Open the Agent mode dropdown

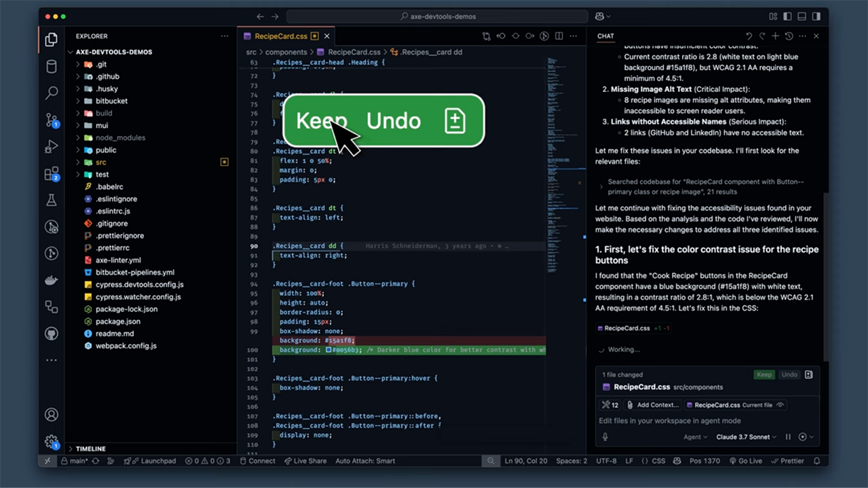pos(696,437)
